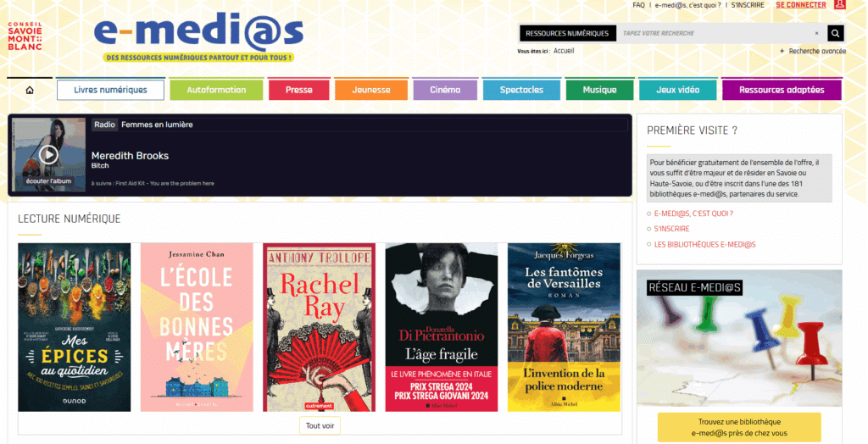Open the Jeunesse tab
Screen dimensions: 868x444
[371, 90]
